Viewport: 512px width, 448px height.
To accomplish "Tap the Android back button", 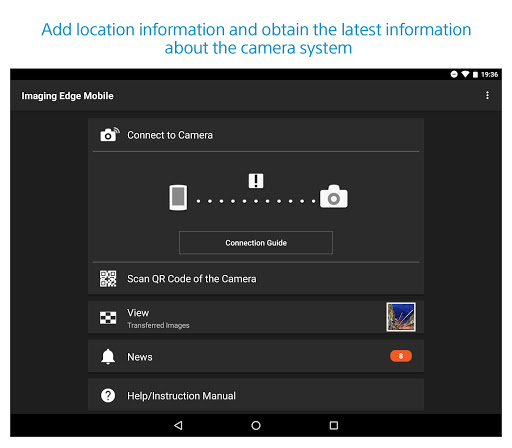I will pos(178,425).
